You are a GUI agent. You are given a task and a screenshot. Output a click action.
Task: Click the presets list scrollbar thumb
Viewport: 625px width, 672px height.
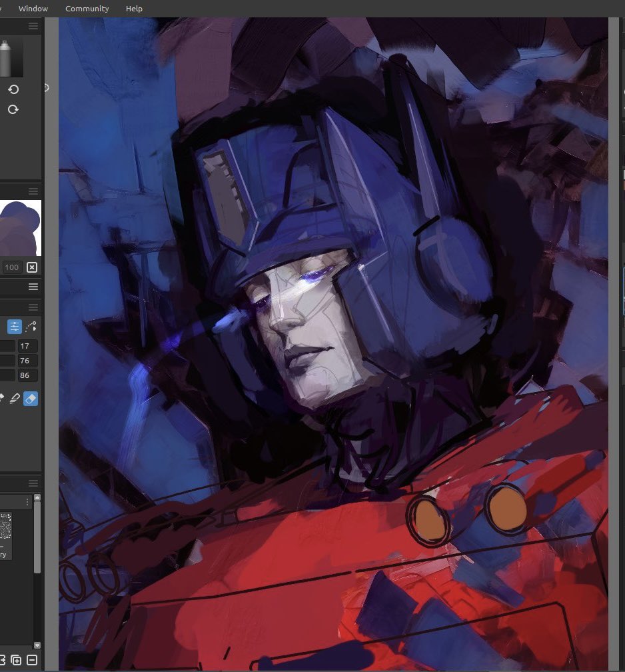coord(37,537)
